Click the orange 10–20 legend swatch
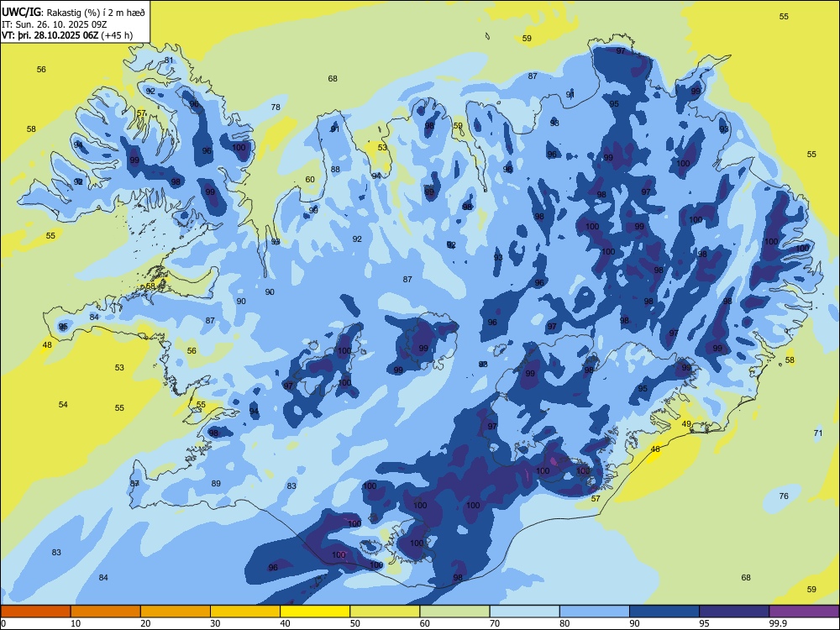This screenshot has height=630, width=840. [x=106, y=612]
